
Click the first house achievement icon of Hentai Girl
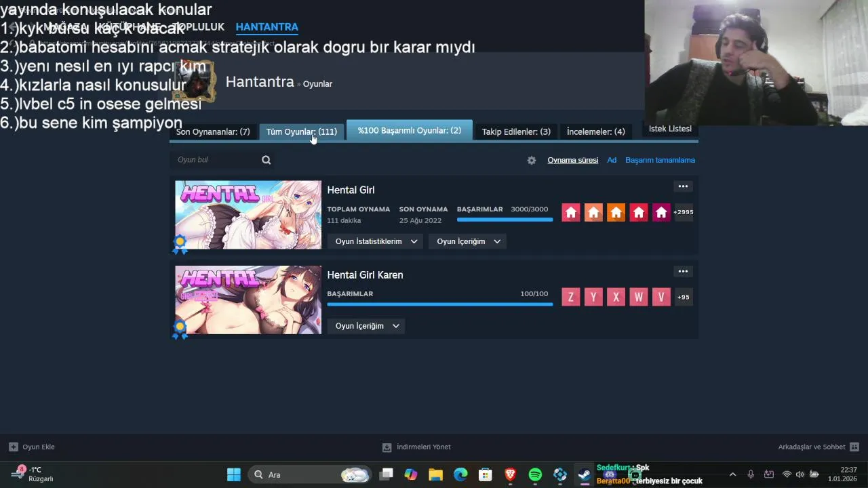[x=571, y=212]
